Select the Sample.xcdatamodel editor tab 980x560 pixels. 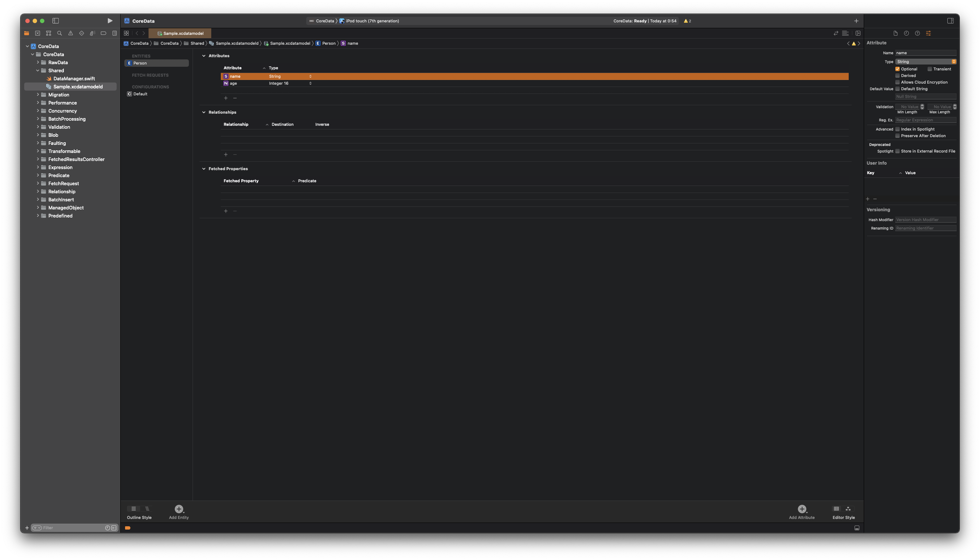pos(180,33)
